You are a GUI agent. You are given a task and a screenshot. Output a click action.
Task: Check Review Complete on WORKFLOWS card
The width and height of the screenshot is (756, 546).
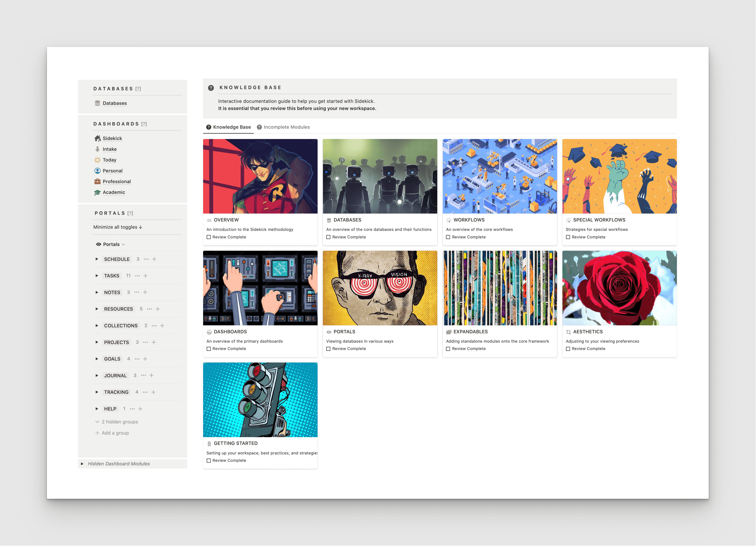pyautogui.click(x=448, y=237)
